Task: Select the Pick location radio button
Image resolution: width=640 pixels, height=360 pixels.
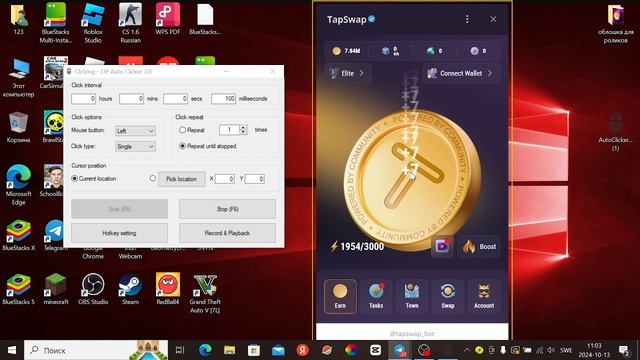Action: coord(153,178)
